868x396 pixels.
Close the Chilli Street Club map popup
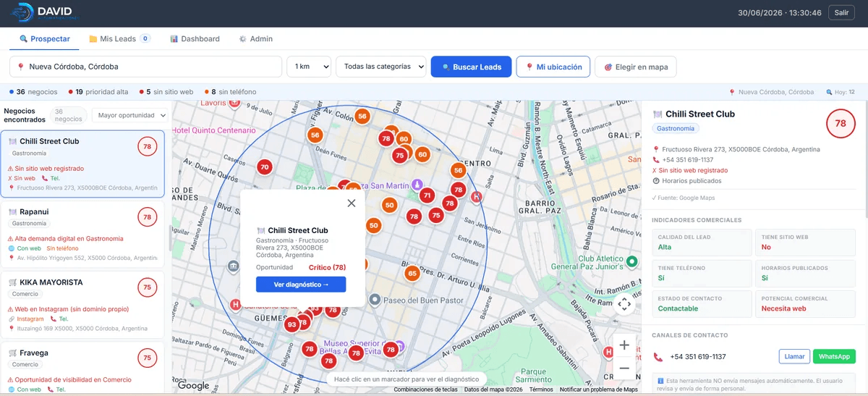pyautogui.click(x=352, y=203)
